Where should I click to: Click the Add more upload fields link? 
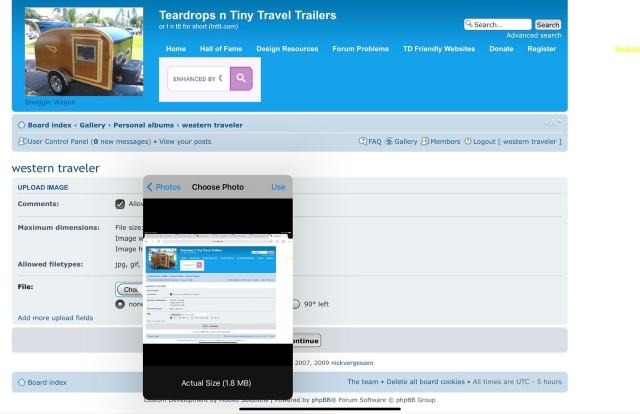(55, 318)
